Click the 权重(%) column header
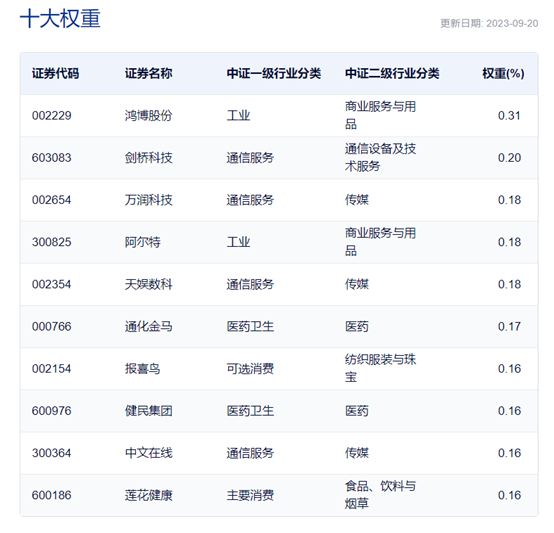Screen dimensions: 554x533 503,73
